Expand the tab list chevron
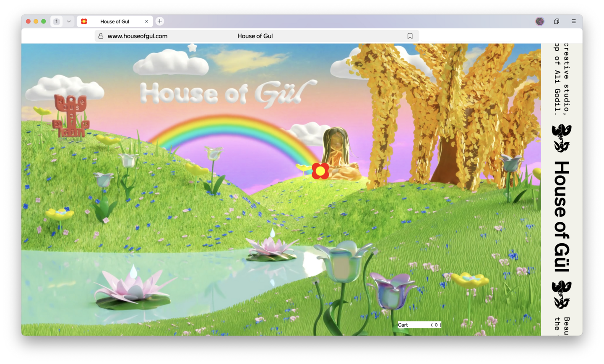 coord(69,21)
